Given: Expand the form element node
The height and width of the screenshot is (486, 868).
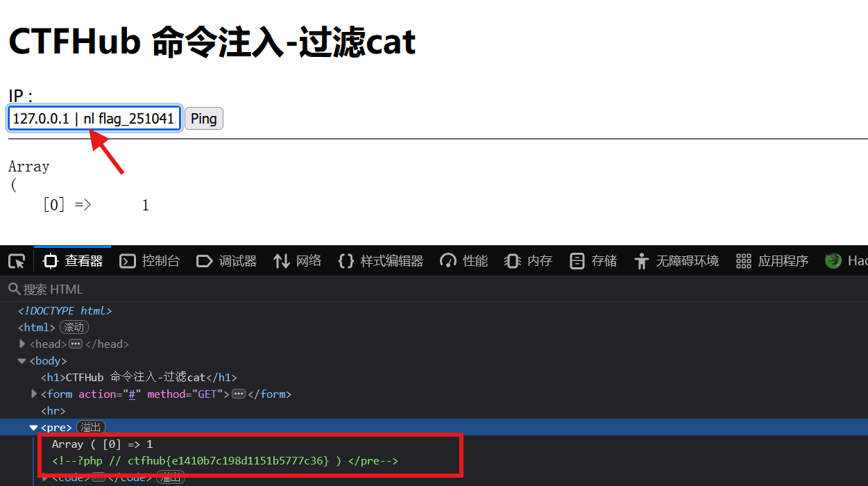Looking at the screenshot, I should (x=34, y=394).
